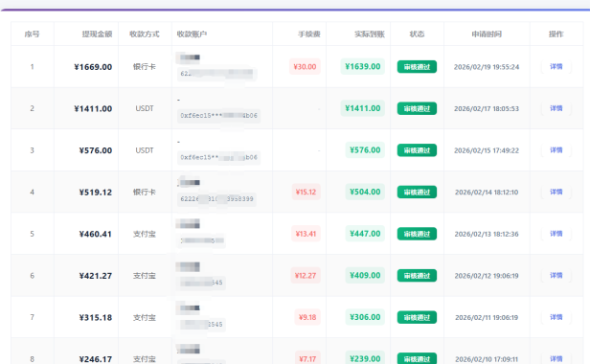This screenshot has width=590, height=364.
Task: Click the timestamp 2026/02/15 17:49:22
Action: (487, 150)
